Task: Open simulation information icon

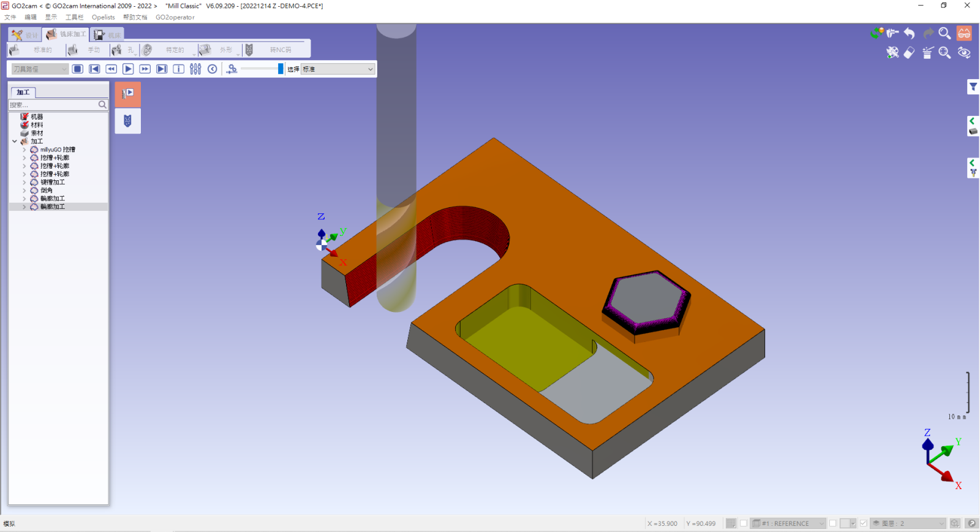Action: (178, 69)
